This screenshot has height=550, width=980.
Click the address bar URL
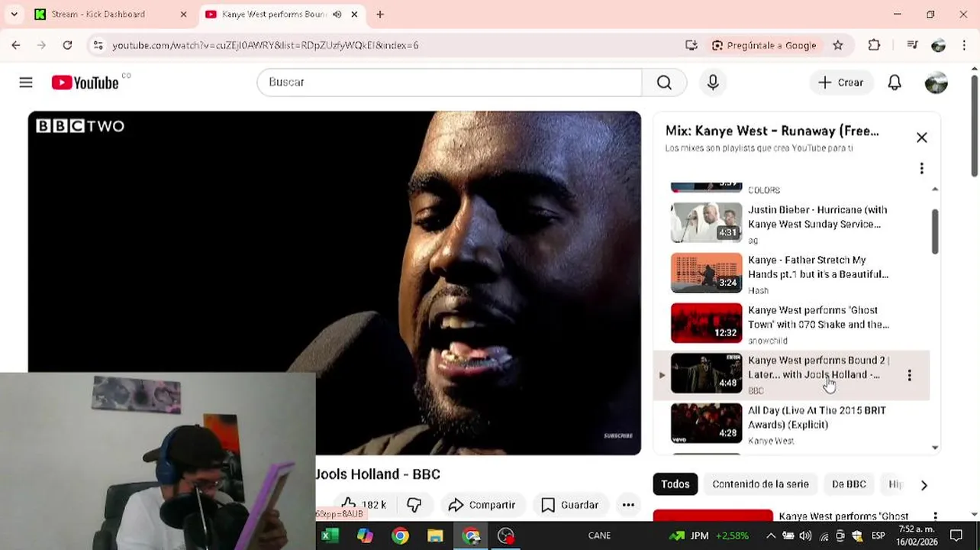click(265, 45)
